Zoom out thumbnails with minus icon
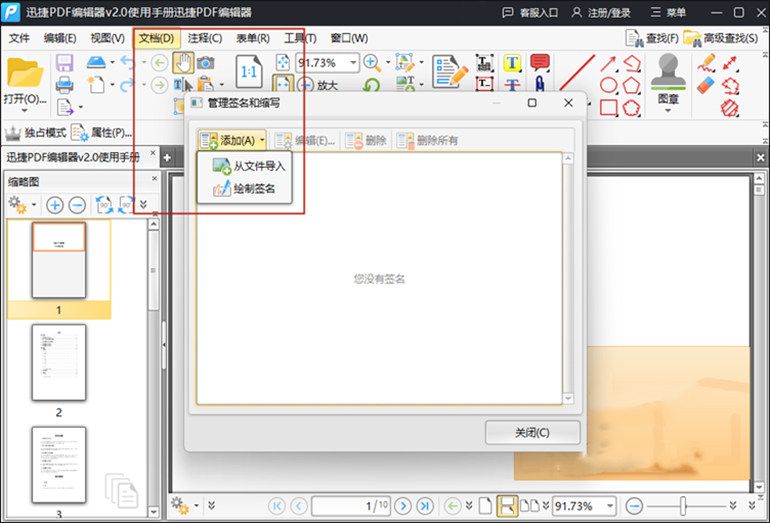The image size is (770, 523). [x=77, y=205]
